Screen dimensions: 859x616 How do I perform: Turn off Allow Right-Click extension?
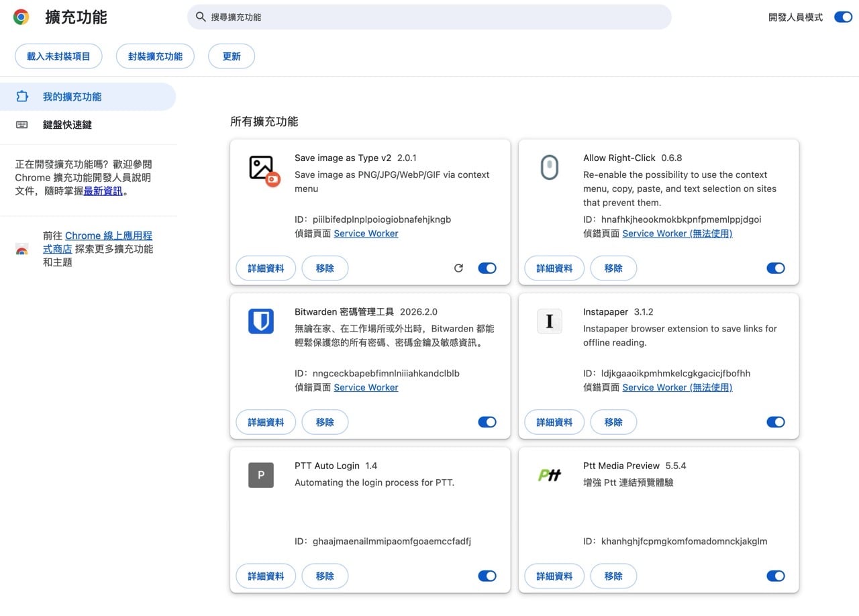coord(776,268)
